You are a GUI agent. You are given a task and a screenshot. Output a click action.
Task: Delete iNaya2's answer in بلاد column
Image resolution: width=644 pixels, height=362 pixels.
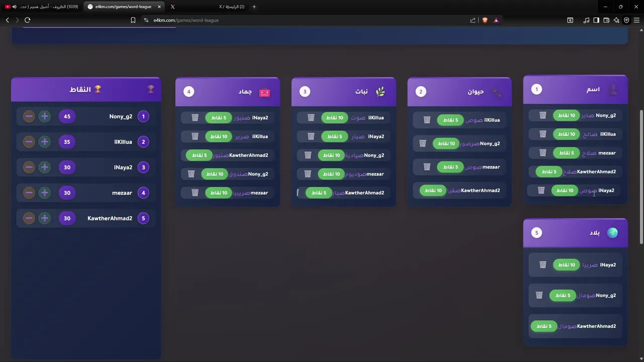click(x=543, y=264)
